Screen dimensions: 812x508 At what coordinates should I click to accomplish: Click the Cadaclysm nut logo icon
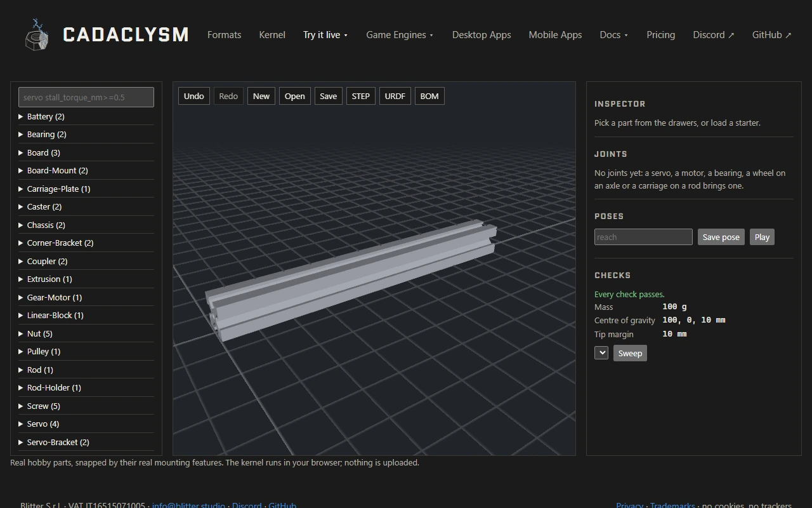[37, 34]
